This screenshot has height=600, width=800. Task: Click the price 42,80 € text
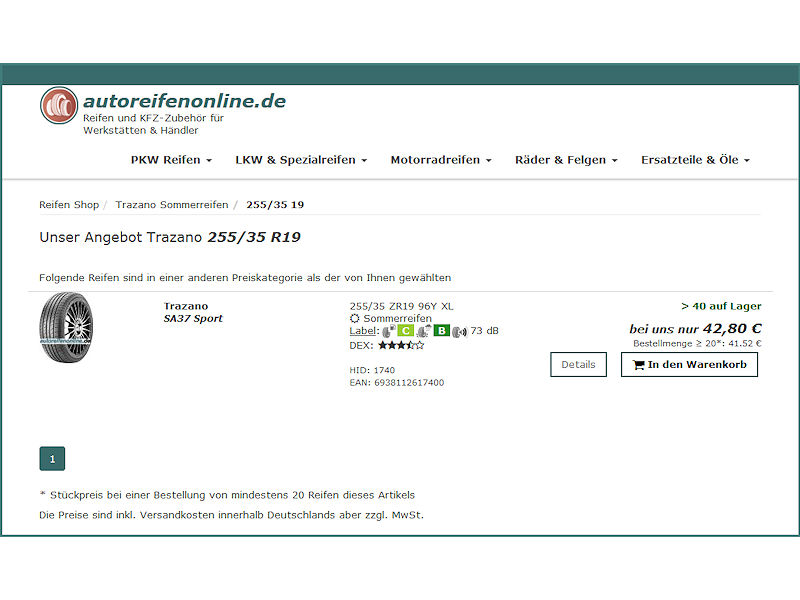coord(732,329)
